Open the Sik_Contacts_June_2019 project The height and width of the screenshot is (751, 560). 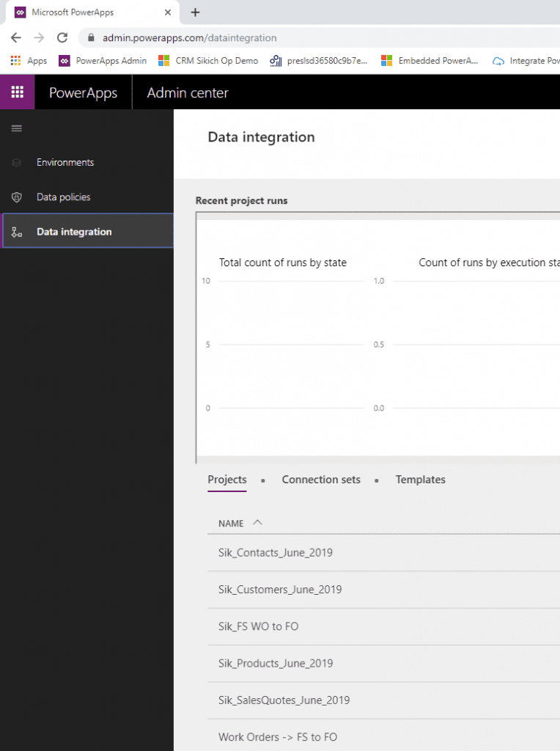pos(275,553)
